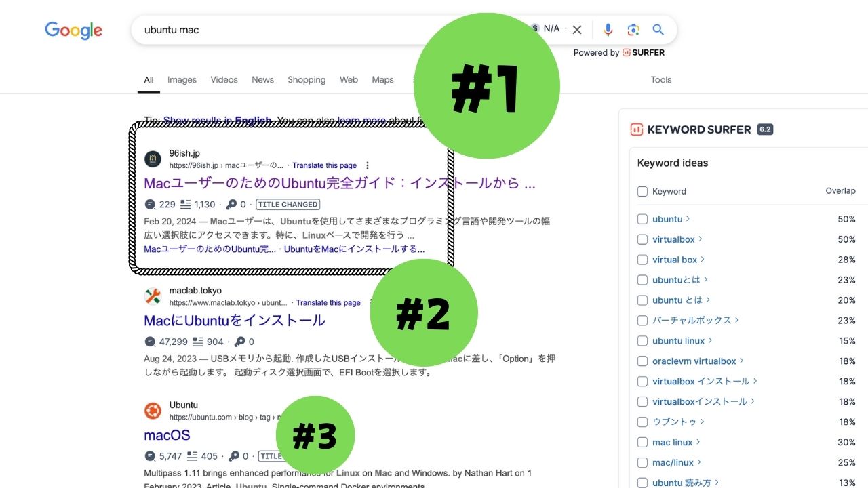Open UbuntuをMacにインストールする sitelink

(x=355, y=249)
